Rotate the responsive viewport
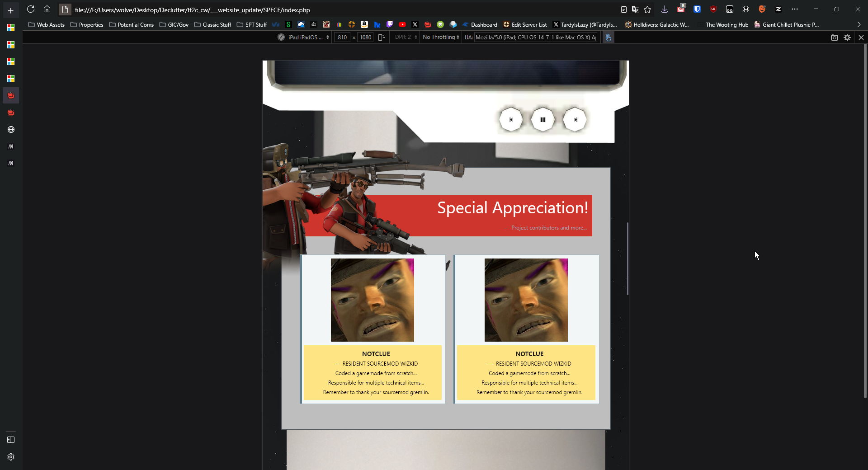The width and height of the screenshot is (868, 470). [x=381, y=37]
